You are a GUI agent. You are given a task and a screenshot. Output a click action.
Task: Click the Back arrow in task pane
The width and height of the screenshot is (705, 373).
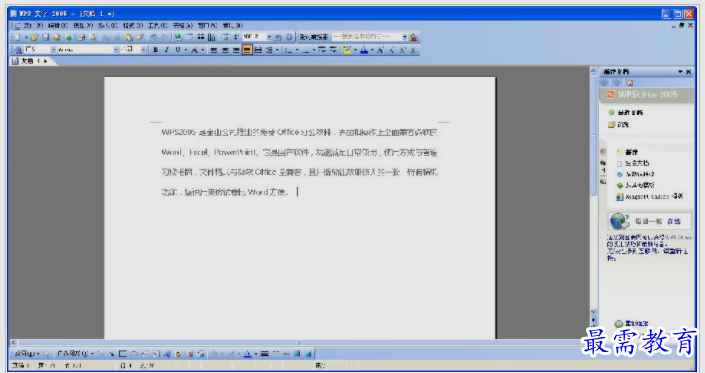tap(604, 83)
